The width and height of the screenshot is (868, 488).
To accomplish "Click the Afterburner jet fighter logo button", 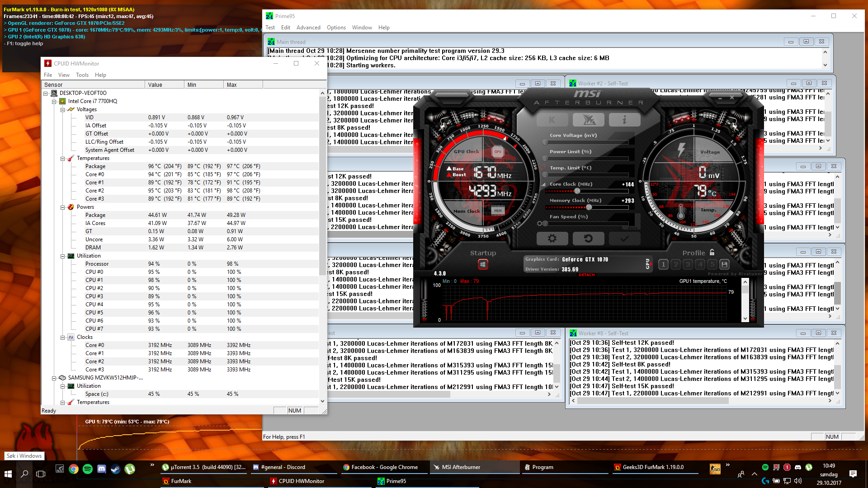I will [x=588, y=120].
